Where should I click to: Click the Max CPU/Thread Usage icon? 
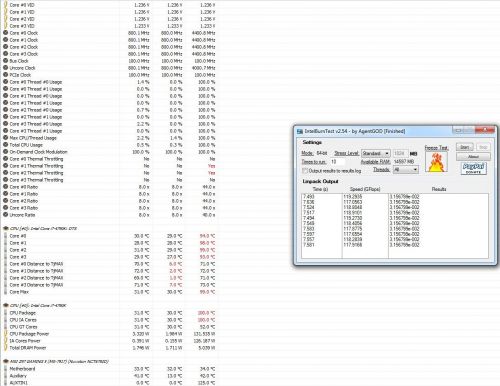pos(5,138)
